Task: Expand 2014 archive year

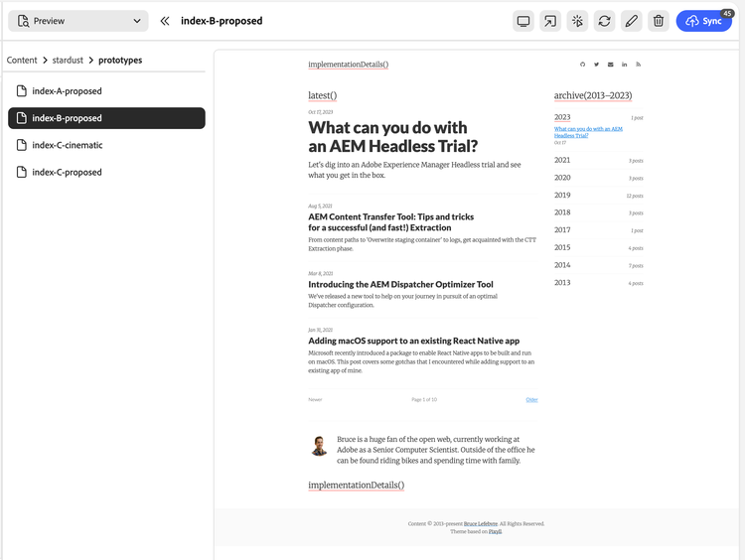Action: pyautogui.click(x=562, y=265)
